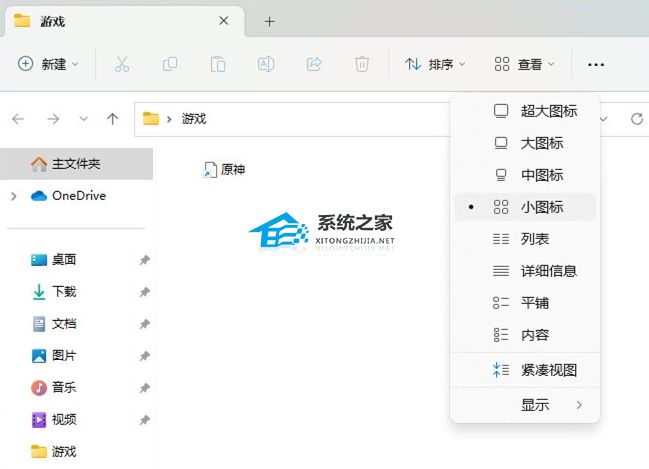Click the Paste clipboard icon
The image size is (649, 469).
(x=218, y=64)
